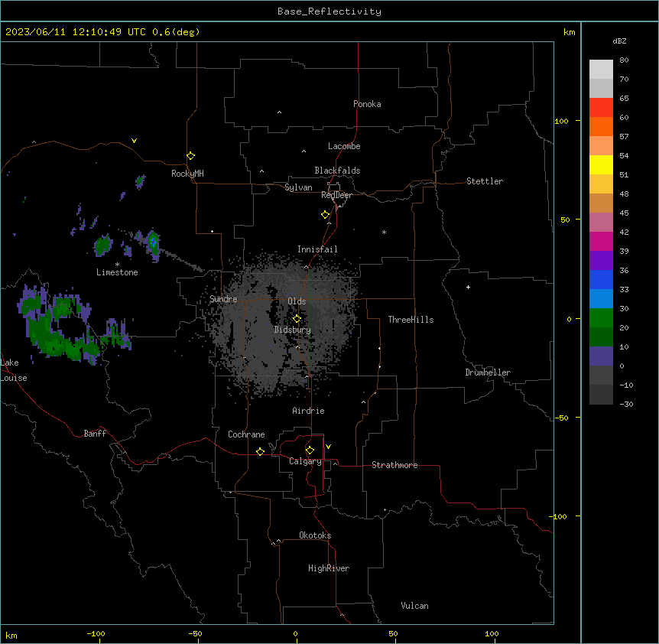This screenshot has height=644, width=659.
Task: Choose the orange 57-60 dBZ legend swatch
Action: coord(601,126)
